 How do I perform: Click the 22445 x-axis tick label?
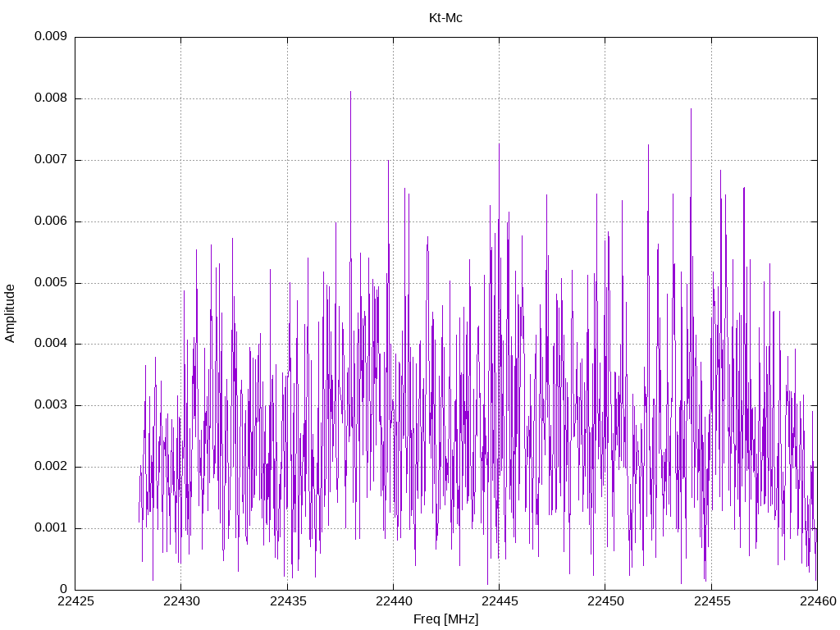click(x=500, y=601)
